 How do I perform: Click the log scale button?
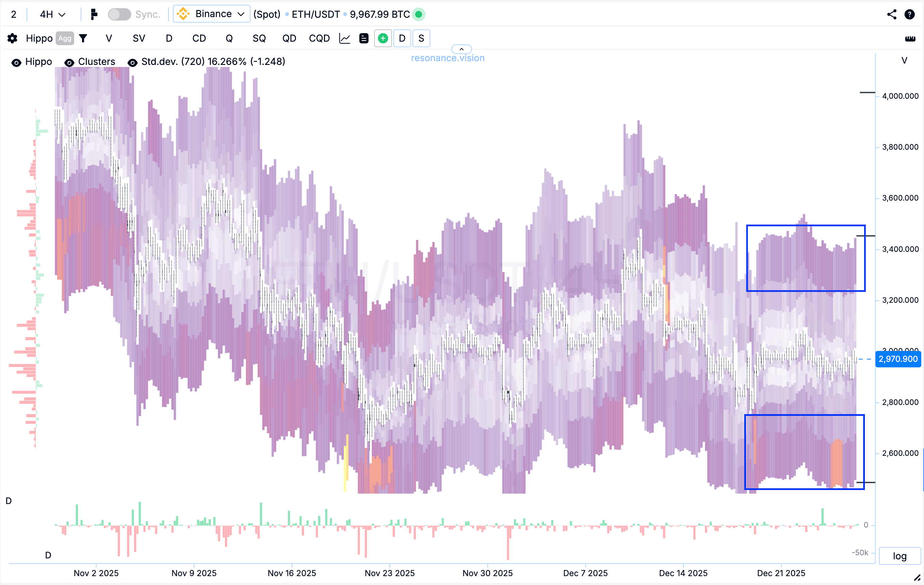(x=899, y=556)
